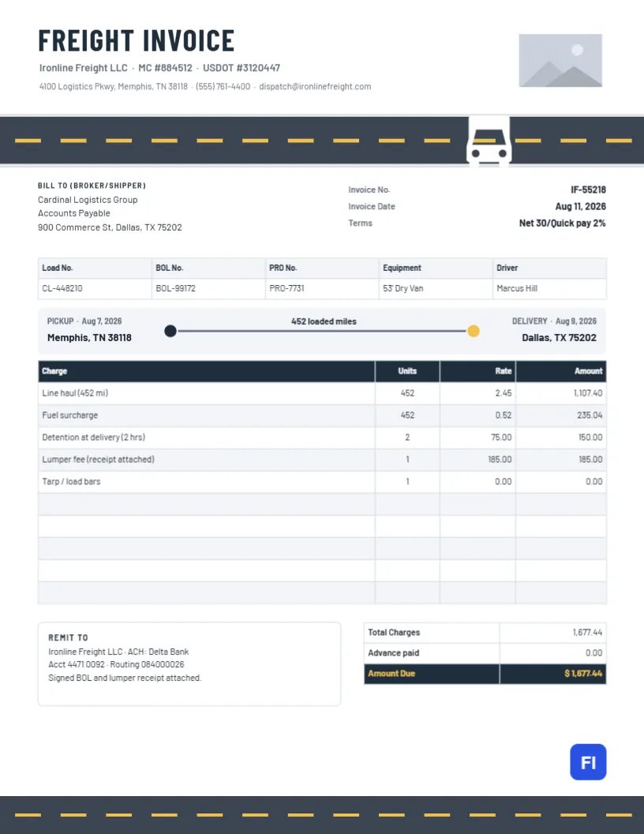Select the Fuel surcharge row label
The image size is (644, 834).
coord(69,415)
